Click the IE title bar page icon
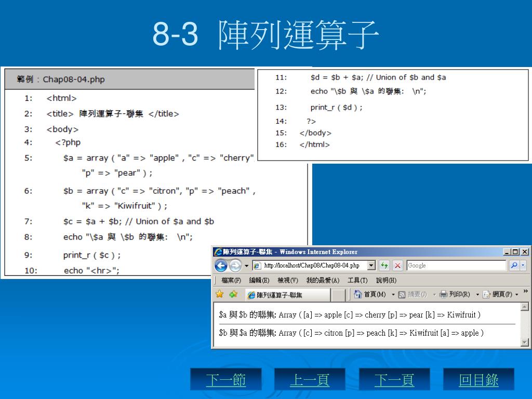The width and height of the screenshot is (532, 399). pyautogui.click(x=218, y=252)
